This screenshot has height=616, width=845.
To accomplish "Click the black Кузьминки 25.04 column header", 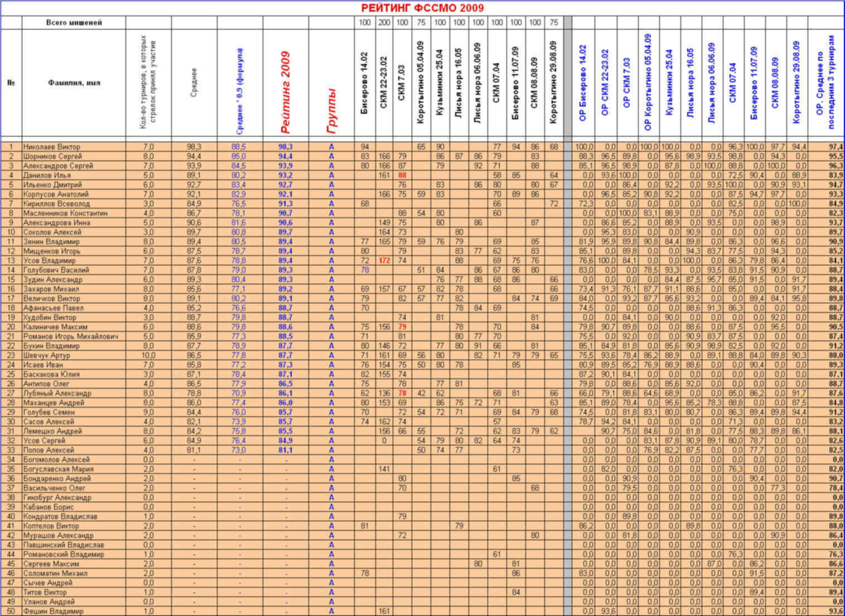I will coord(440,84).
